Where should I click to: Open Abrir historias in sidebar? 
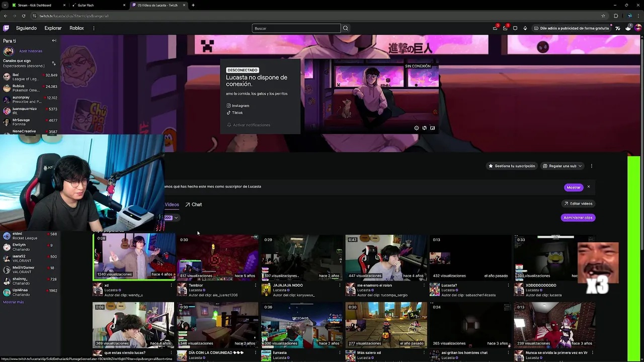31,51
